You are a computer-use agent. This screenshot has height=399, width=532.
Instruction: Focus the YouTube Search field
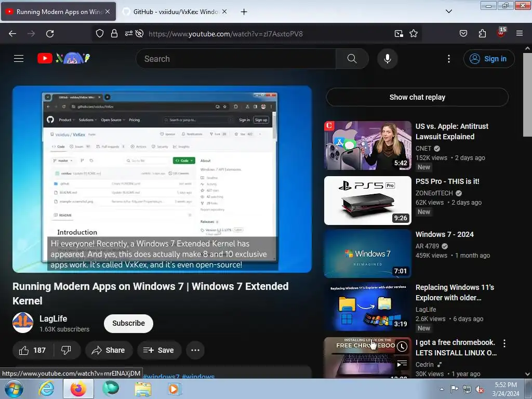(x=236, y=59)
